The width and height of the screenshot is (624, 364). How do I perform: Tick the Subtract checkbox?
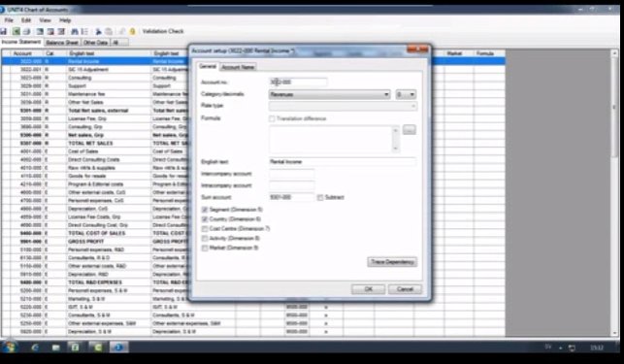(x=320, y=198)
